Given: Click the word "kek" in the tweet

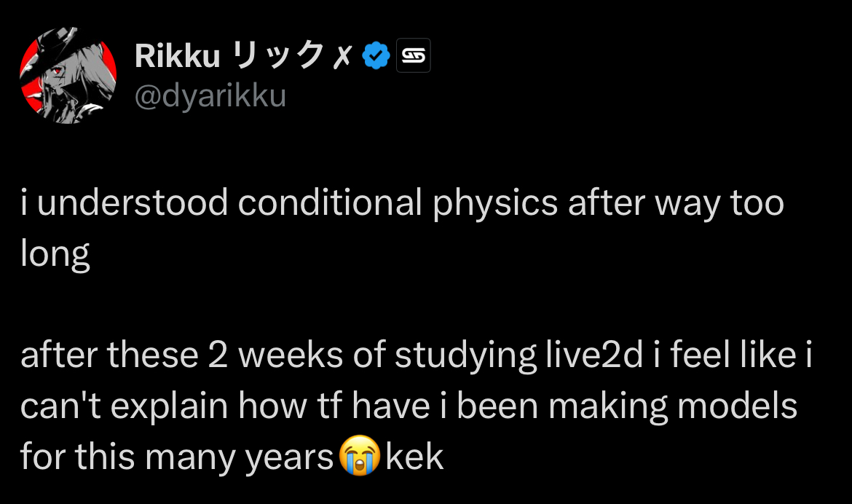Looking at the screenshot, I should [x=414, y=457].
